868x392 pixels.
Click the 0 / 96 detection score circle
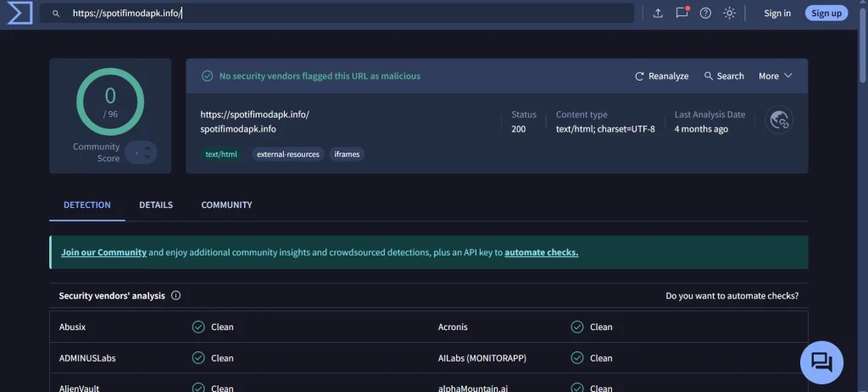coord(110,102)
